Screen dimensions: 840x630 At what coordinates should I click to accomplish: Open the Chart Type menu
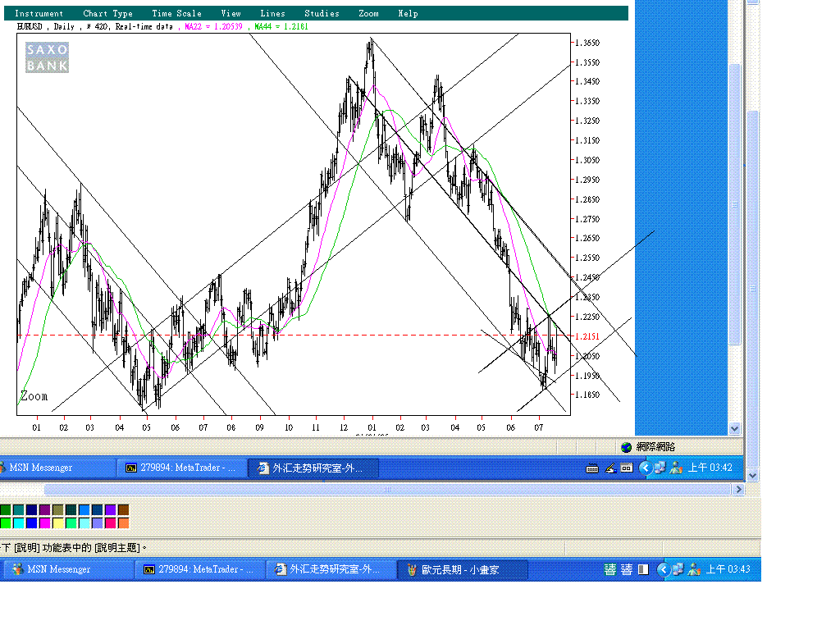[x=107, y=13]
